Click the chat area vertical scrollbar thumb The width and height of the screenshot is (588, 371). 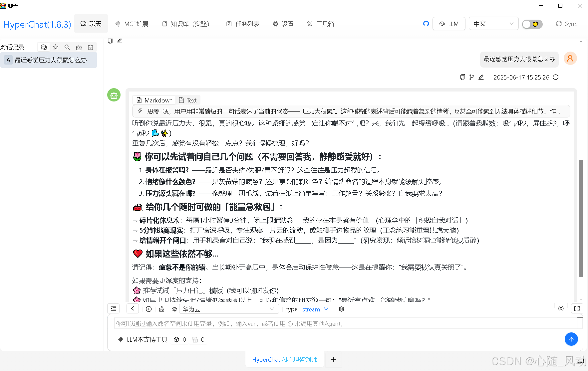click(x=581, y=218)
